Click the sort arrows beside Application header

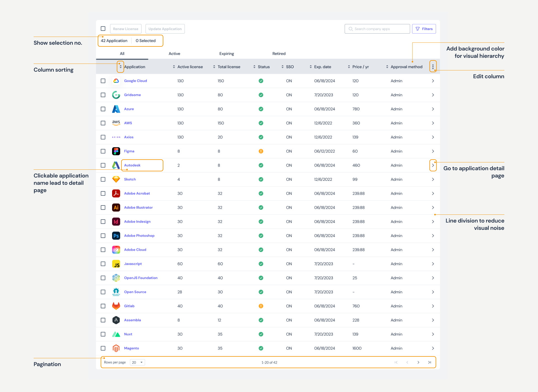120,67
